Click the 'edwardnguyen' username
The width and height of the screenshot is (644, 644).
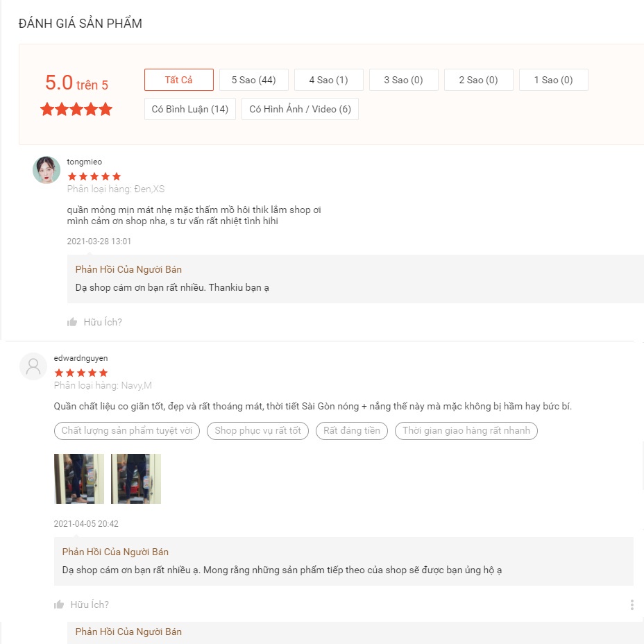coord(80,358)
